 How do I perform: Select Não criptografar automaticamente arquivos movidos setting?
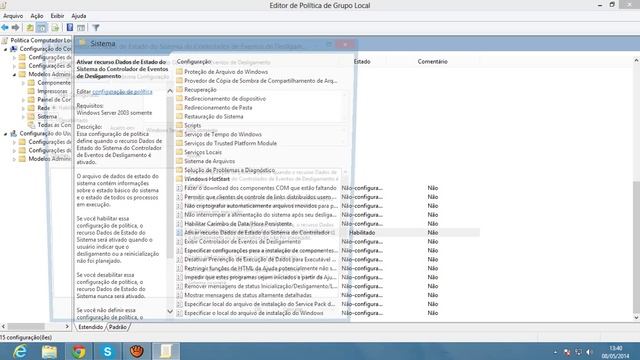click(261, 206)
